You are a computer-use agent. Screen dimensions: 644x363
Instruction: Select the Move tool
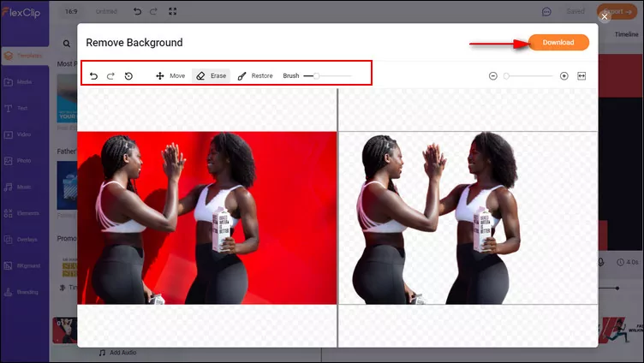170,76
